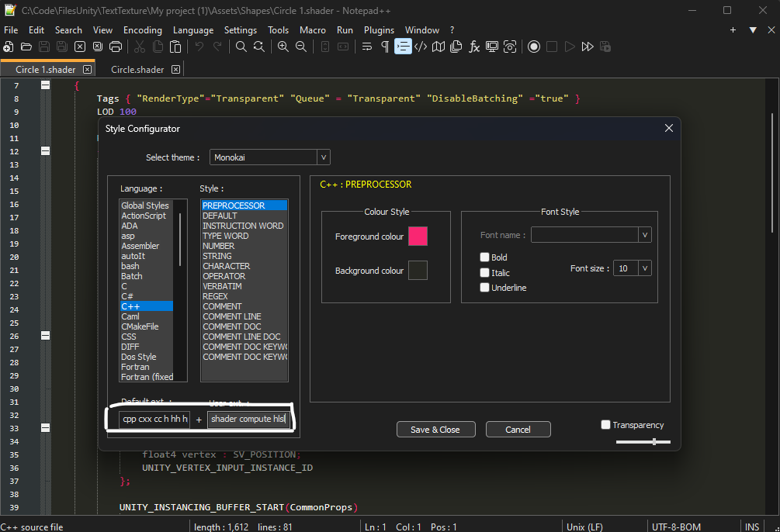Screen dimensions: 780x532
Task: Collapse the fold marker at line 12
Action: click(45, 150)
